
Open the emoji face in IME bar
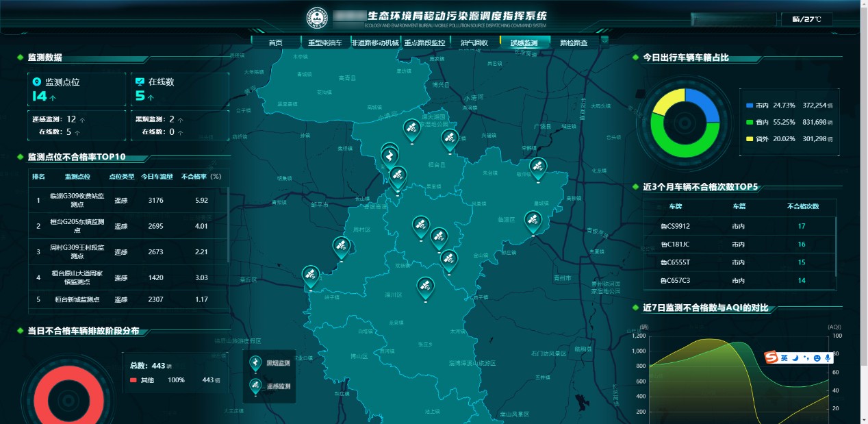pos(817,358)
